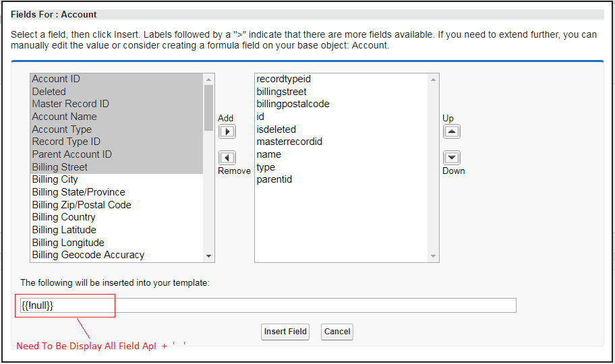Viewport: 615px width, 364px height.
Task: Click the template merge field text box
Action: click(268, 305)
